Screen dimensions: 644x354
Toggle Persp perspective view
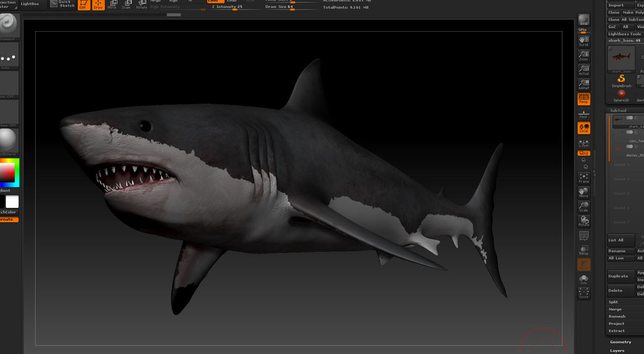tap(584, 99)
